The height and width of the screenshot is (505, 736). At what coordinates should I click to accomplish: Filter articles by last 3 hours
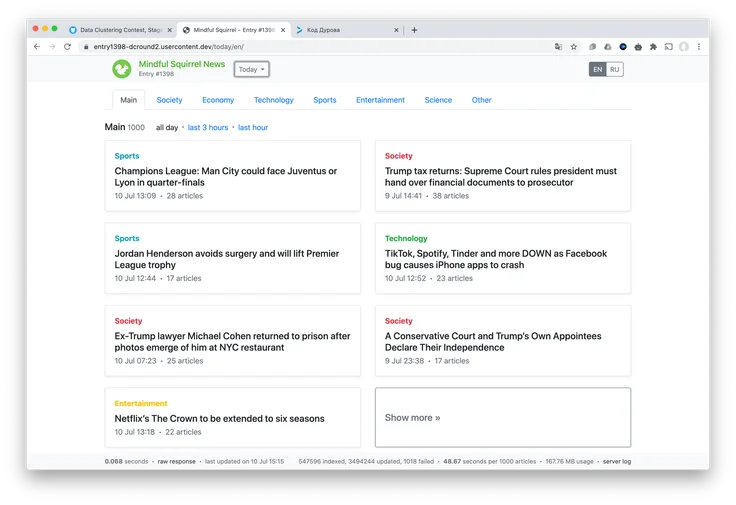[x=208, y=128]
